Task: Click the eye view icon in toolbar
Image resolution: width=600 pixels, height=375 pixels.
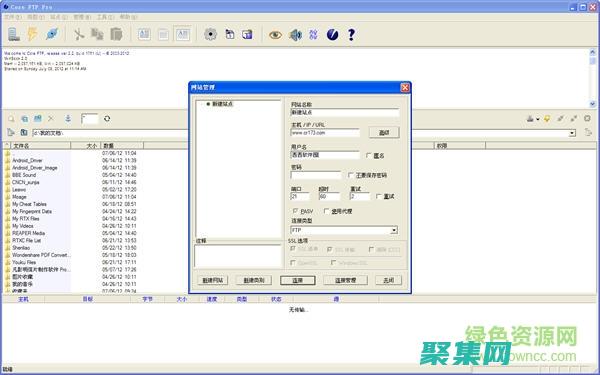Action: click(275, 35)
